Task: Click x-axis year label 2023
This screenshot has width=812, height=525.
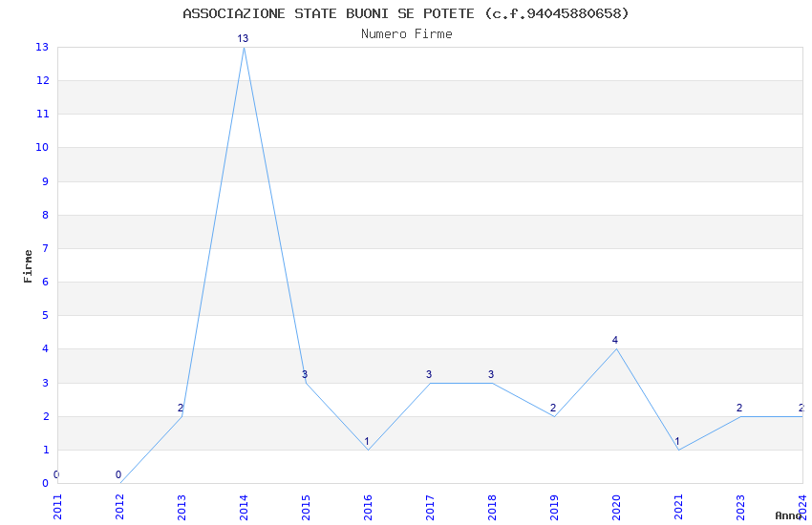Action: pos(740,507)
